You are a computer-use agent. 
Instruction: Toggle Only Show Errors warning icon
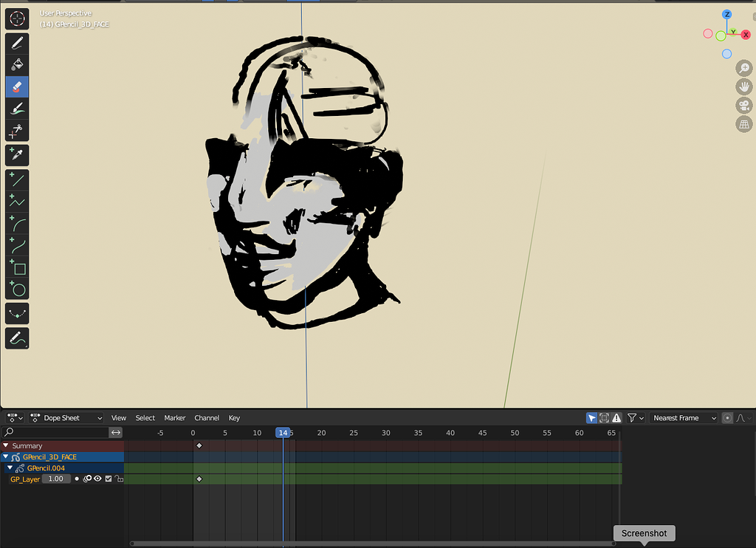tap(616, 418)
